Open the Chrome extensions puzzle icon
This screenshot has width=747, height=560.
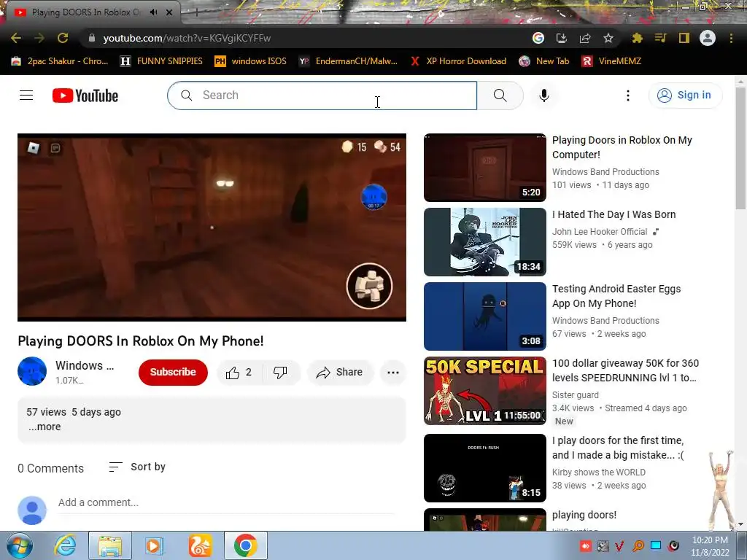point(637,38)
